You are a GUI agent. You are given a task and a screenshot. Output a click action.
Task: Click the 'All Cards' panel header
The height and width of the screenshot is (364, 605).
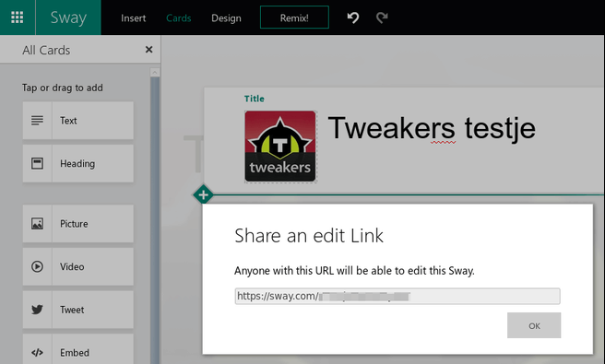pos(46,50)
